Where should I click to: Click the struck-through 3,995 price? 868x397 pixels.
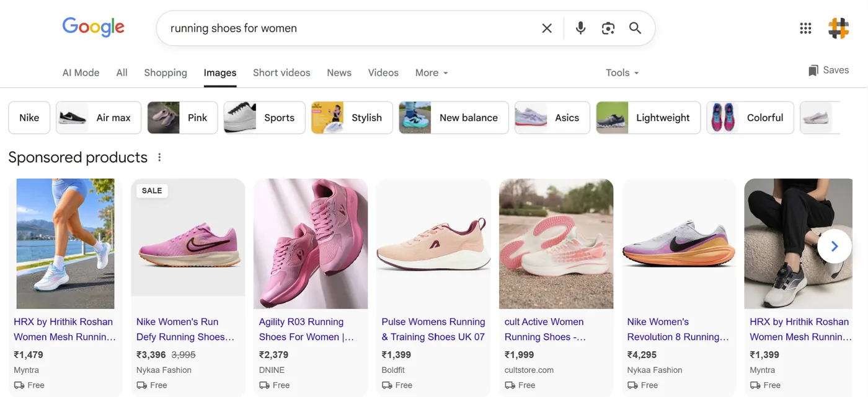(x=183, y=355)
